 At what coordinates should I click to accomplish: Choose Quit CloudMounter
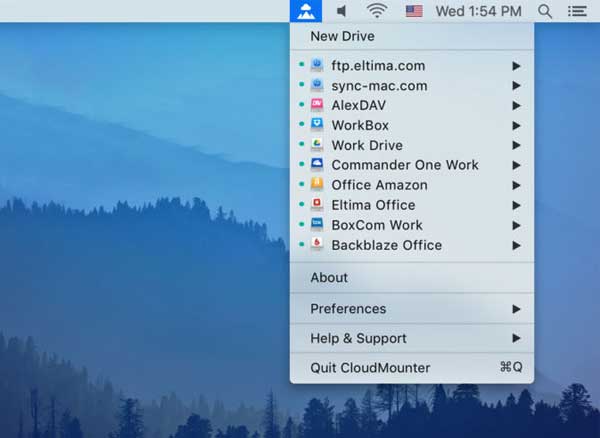(x=412, y=368)
